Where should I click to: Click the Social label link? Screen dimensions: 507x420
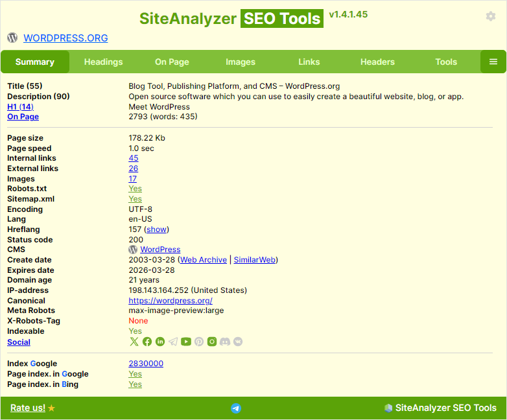[19, 342]
